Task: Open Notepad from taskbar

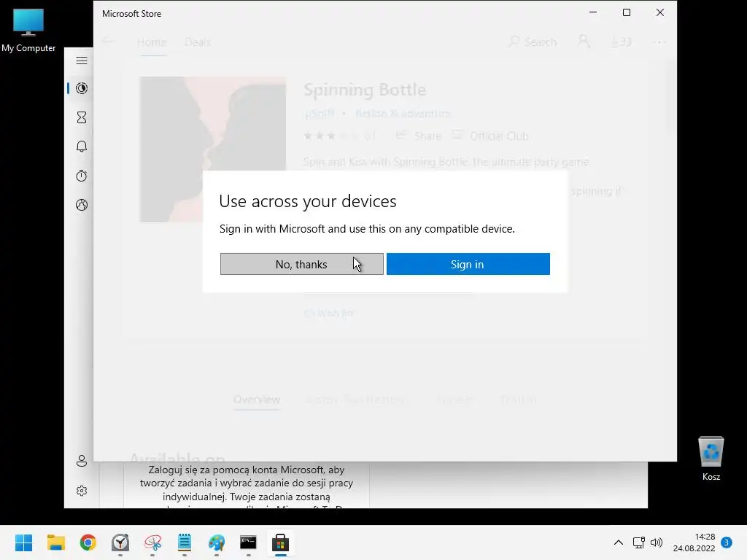Action: (x=185, y=542)
